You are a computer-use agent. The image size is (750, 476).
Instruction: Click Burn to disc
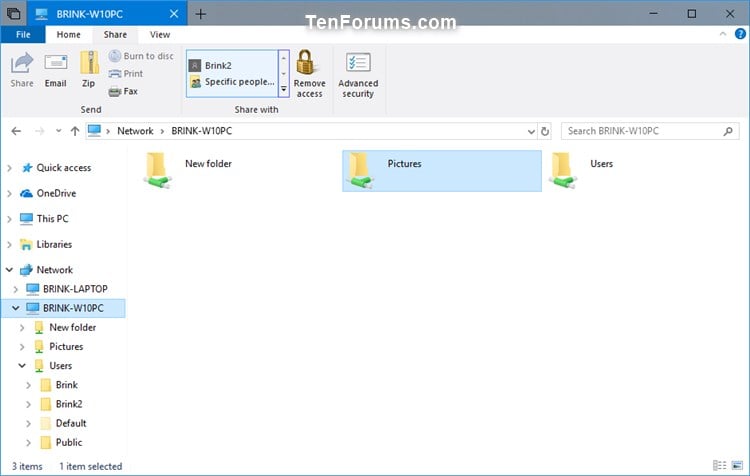coord(141,56)
